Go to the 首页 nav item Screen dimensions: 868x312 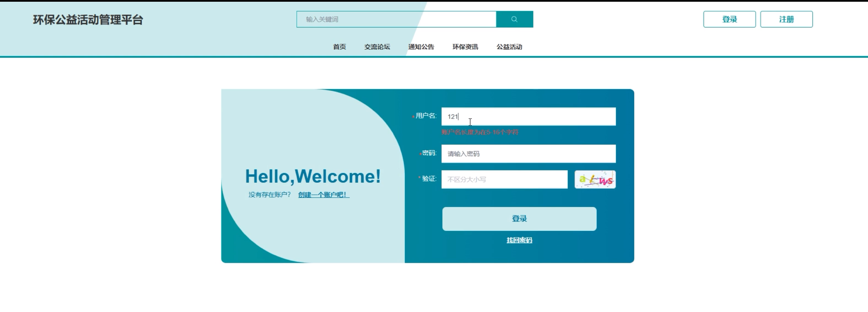pos(339,47)
